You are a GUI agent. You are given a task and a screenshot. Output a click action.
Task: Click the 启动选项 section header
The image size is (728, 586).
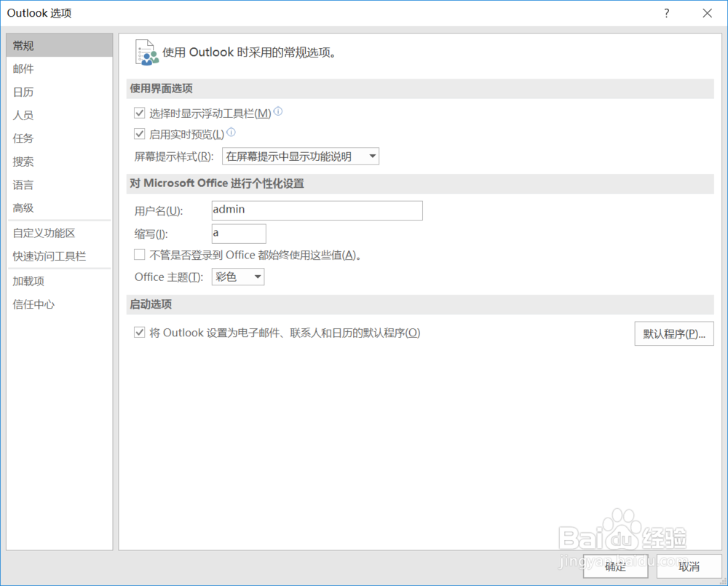click(x=420, y=304)
